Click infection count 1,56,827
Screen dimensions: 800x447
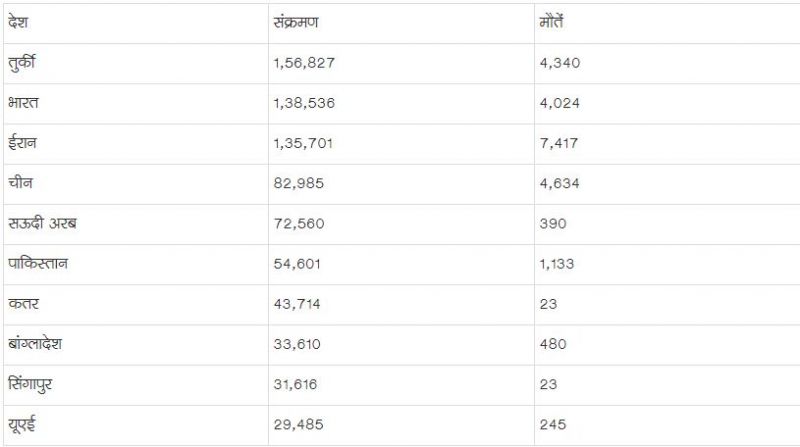(303, 62)
